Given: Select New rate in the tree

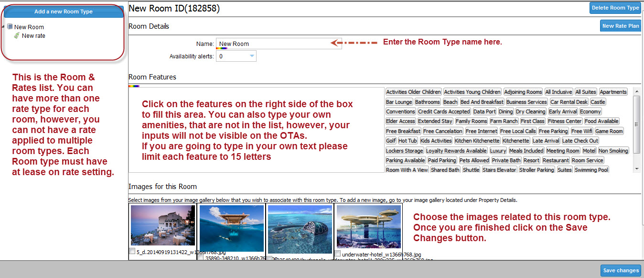Looking at the screenshot, I should coord(33,36).
